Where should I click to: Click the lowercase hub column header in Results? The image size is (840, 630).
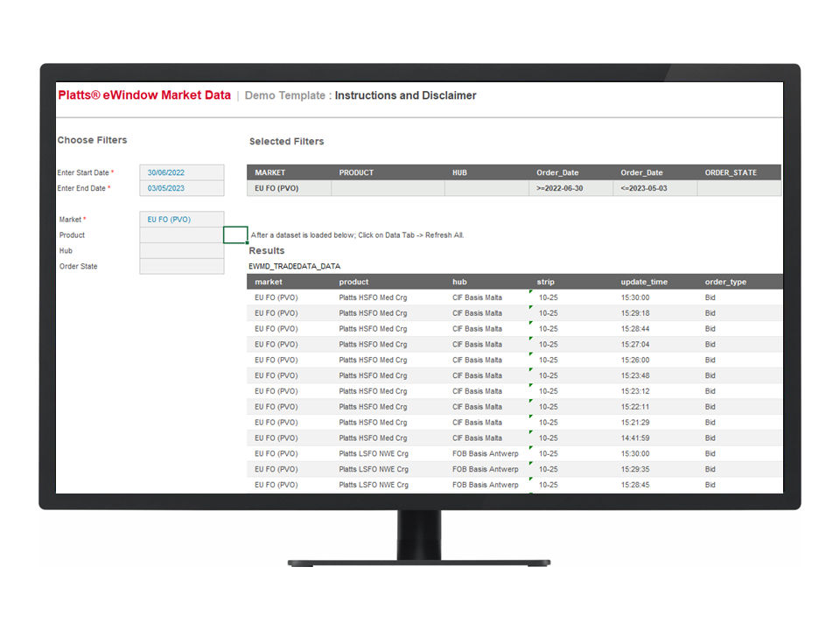pos(459,282)
